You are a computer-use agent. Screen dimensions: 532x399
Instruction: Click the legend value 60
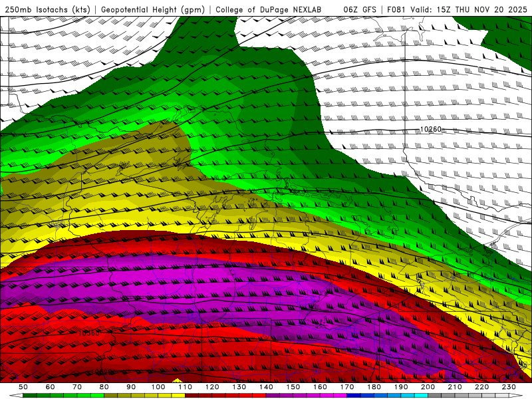[51, 387]
